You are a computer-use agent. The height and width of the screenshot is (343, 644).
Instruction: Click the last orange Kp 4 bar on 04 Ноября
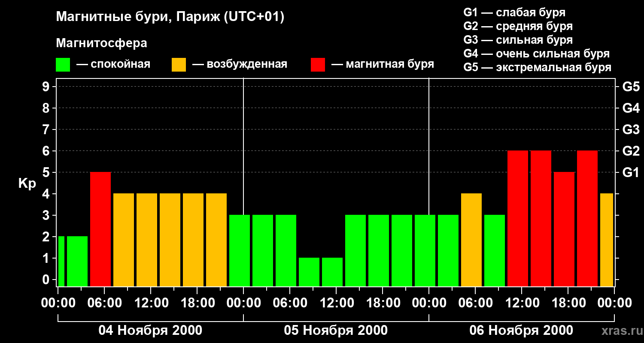click(x=216, y=240)
